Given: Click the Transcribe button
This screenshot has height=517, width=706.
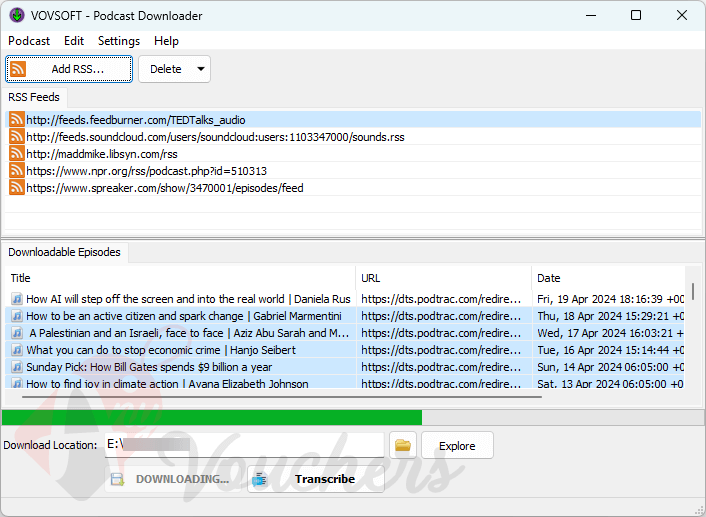Looking at the screenshot, I should point(316,479).
